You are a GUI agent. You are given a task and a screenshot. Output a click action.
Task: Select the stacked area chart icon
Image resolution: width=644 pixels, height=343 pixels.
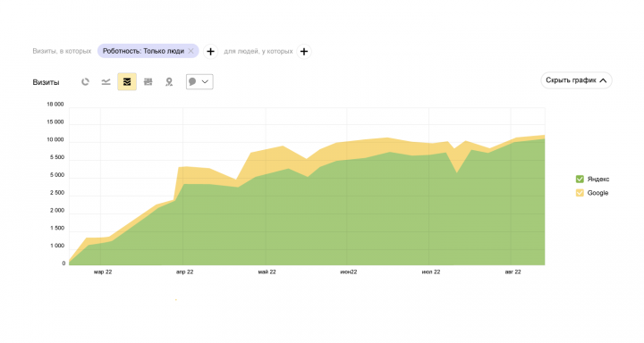click(x=127, y=81)
